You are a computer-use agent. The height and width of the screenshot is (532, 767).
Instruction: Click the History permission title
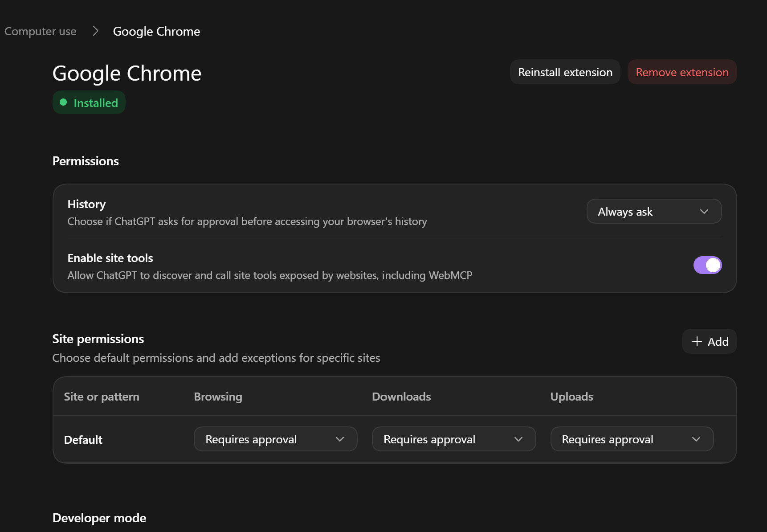click(86, 204)
